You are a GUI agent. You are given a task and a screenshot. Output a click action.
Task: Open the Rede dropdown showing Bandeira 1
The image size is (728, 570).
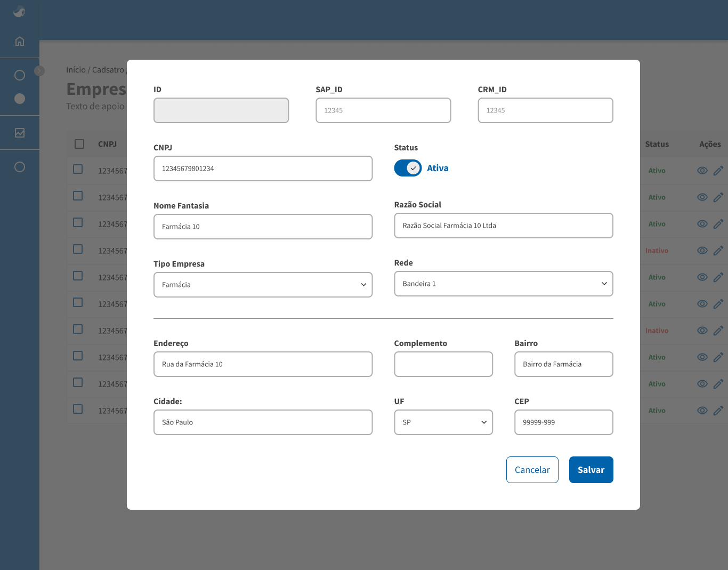click(x=504, y=284)
